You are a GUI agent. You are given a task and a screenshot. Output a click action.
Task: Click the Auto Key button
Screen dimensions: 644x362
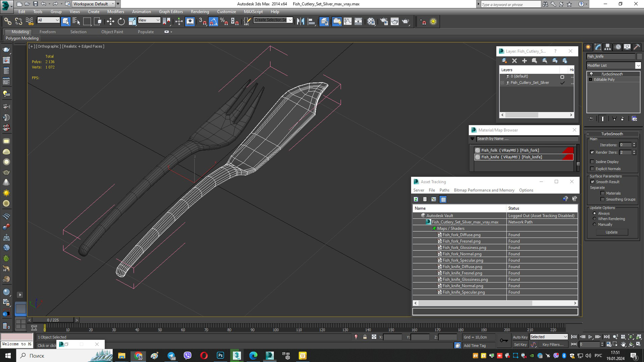click(x=520, y=337)
